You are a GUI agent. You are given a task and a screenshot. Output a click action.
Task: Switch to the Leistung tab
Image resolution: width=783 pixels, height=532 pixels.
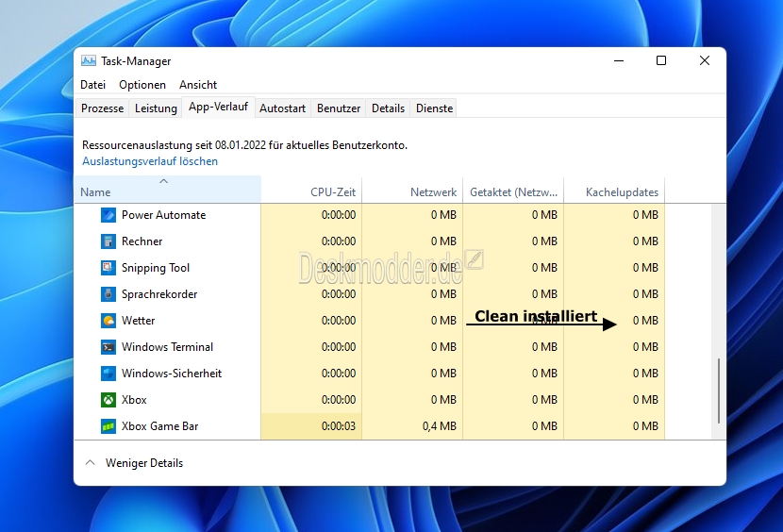[x=156, y=108]
